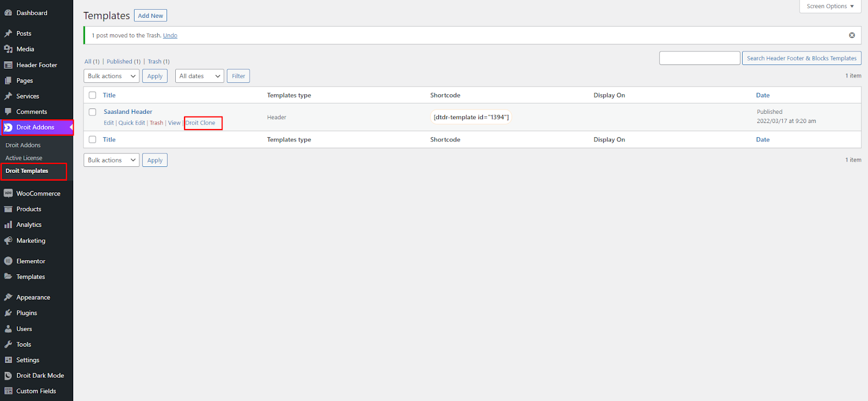Click Search Header Footer & Blocks Templates
Viewport: 868px width, 401px height.
tap(801, 58)
